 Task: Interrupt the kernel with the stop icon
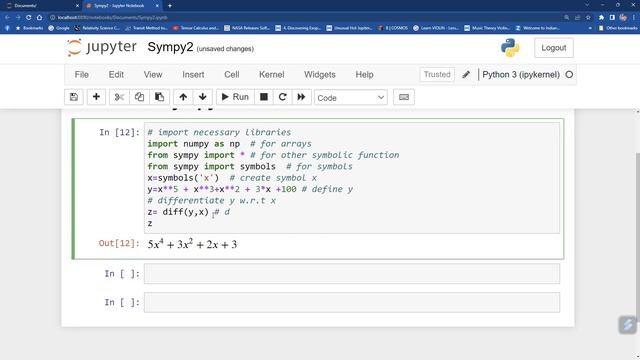pyautogui.click(x=264, y=97)
